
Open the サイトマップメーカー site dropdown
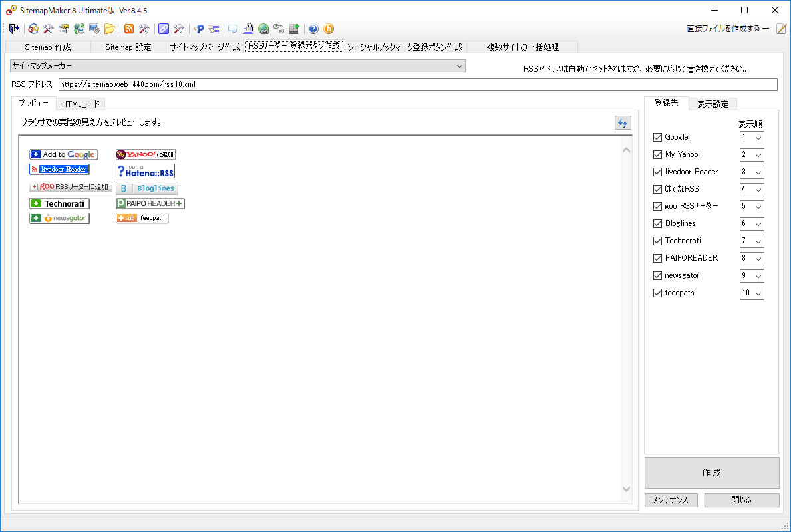237,66
